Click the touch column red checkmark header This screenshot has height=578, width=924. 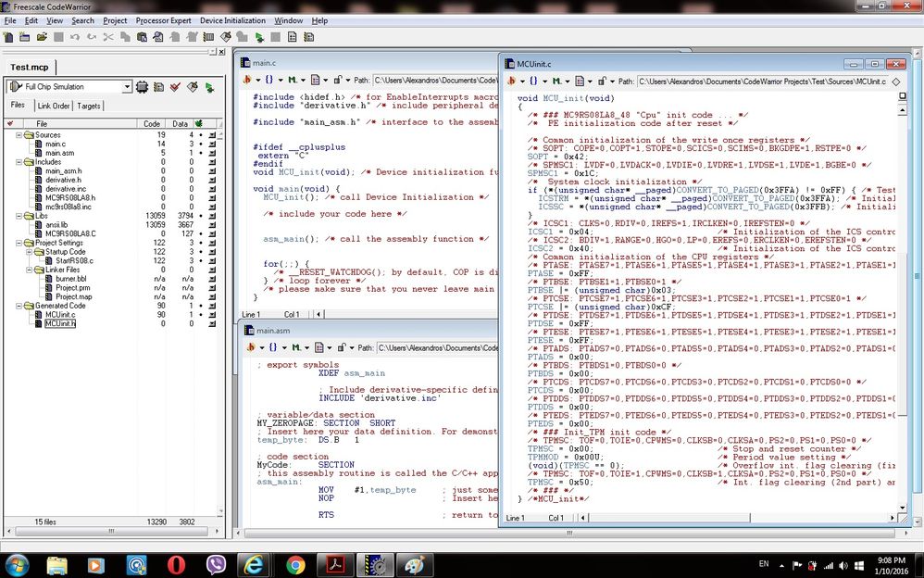(x=10, y=124)
